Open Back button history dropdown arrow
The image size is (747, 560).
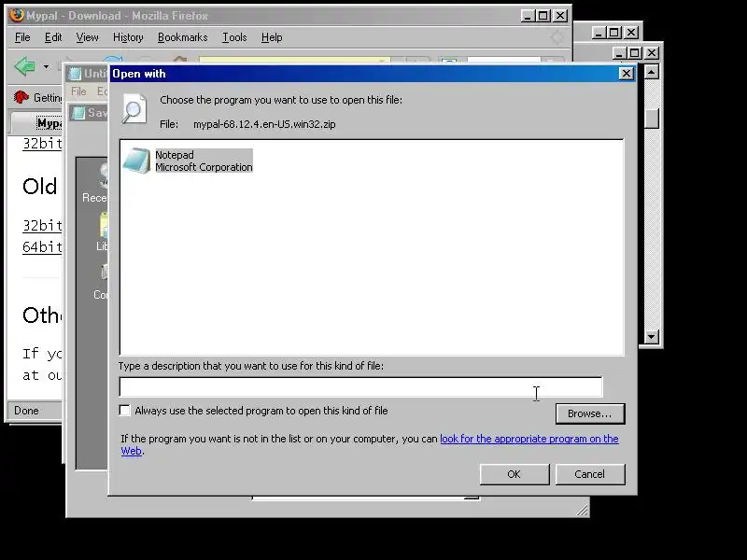pyautogui.click(x=46, y=66)
